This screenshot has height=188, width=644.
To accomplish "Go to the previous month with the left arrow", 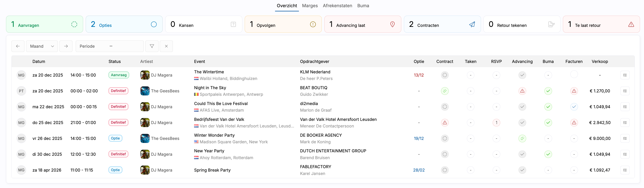I will coord(18,46).
